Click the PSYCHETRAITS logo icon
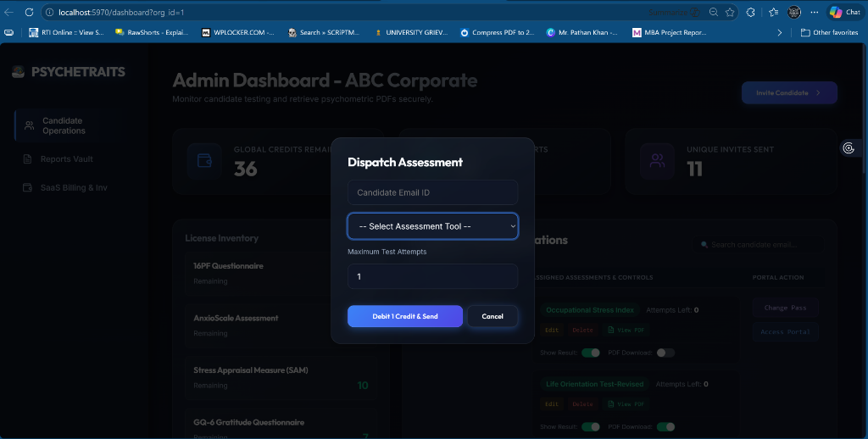This screenshot has width=868, height=439. (19, 71)
